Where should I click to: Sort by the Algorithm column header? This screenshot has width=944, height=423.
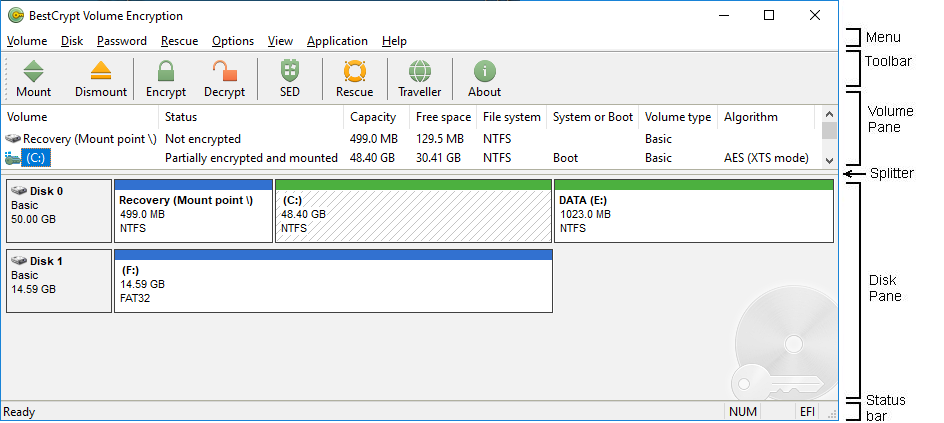(x=766, y=117)
